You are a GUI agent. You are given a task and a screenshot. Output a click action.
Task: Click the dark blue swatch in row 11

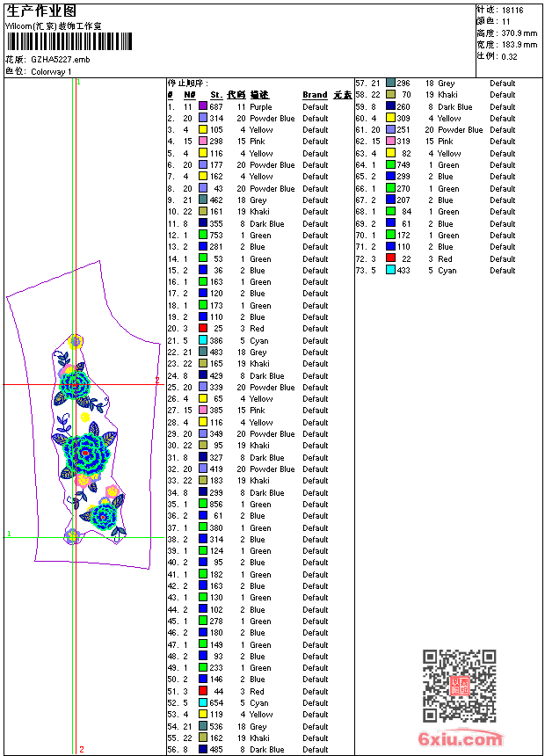203,223
